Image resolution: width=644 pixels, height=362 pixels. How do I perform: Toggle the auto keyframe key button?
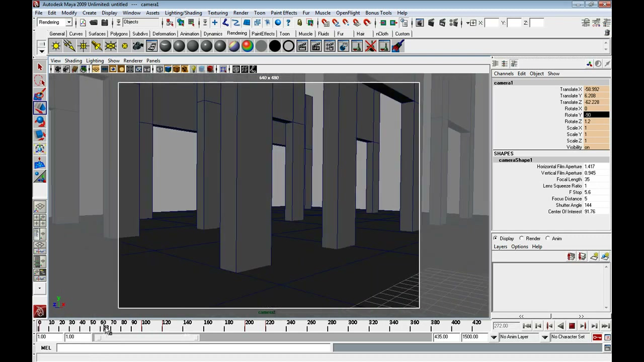597,337
